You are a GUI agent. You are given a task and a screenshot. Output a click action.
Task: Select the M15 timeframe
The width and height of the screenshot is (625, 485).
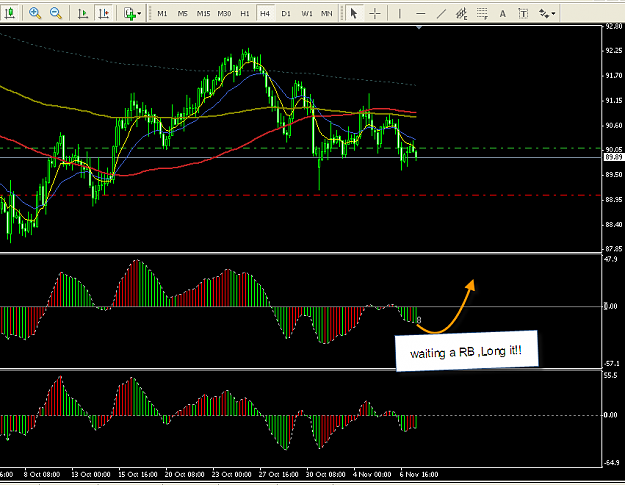point(203,14)
